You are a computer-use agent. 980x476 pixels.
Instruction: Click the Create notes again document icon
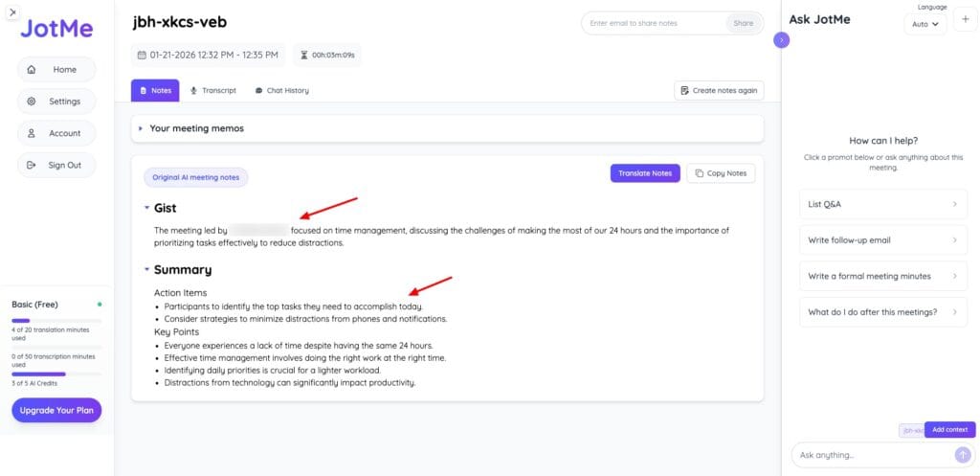coord(685,90)
